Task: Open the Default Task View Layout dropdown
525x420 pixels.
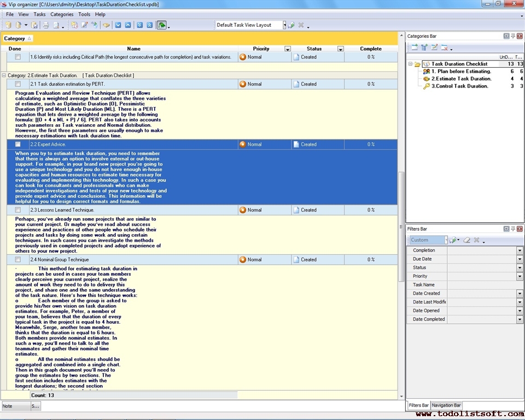Action: pyautogui.click(x=284, y=25)
